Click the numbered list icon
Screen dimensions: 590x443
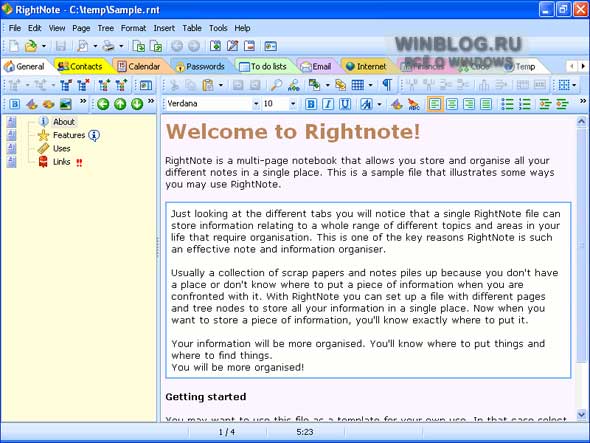(x=525, y=104)
